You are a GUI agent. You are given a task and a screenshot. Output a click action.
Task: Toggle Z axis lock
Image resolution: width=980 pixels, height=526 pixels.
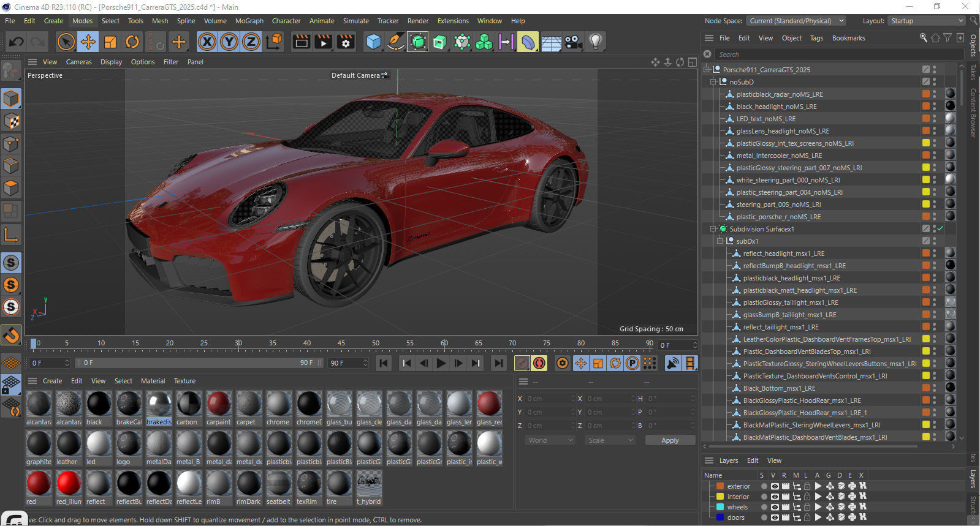pyautogui.click(x=251, y=42)
